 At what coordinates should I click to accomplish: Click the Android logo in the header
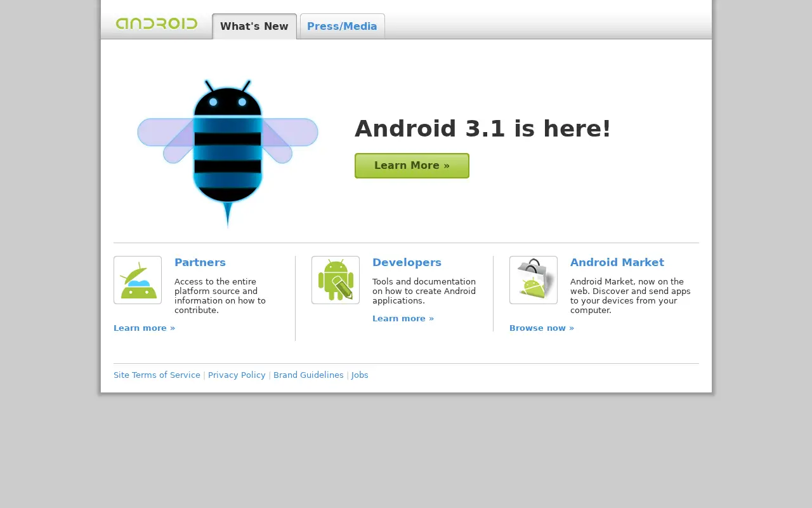pos(157,24)
